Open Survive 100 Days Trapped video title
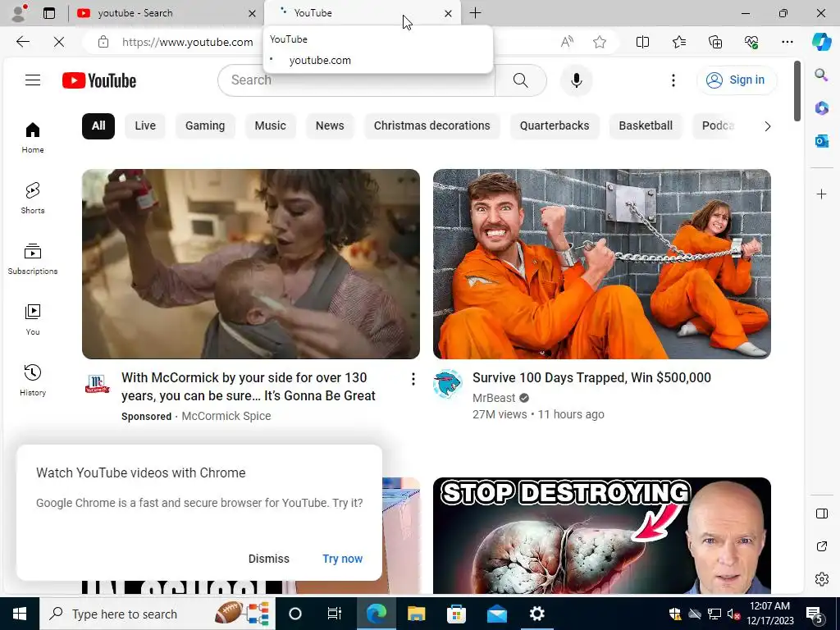Screen dimensions: 840x630 coord(591,377)
